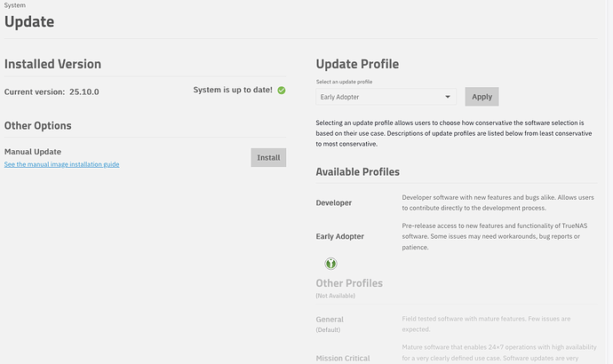Open the update profile dropdown arrow

coord(447,97)
